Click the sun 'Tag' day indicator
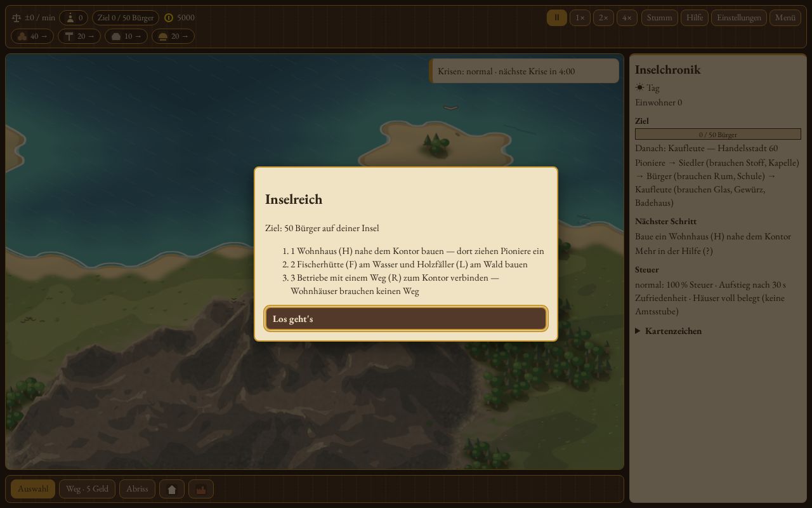 pos(648,88)
